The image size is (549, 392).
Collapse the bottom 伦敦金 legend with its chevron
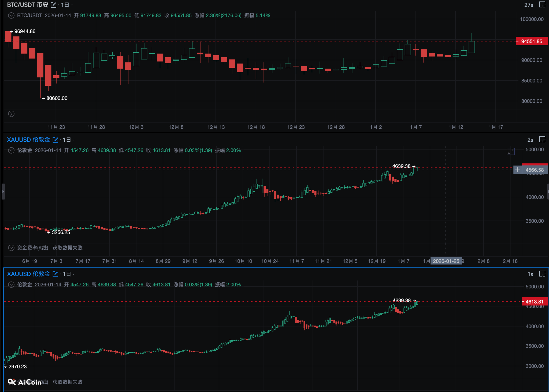coord(11,285)
